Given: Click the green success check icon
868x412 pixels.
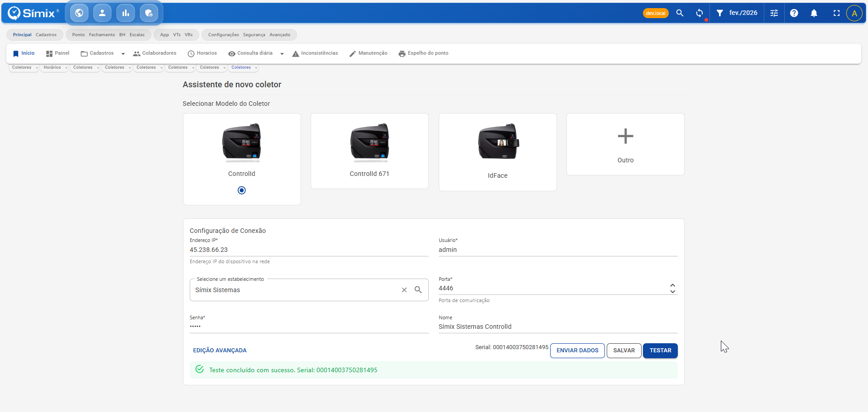Looking at the screenshot, I should tap(200, 369).
